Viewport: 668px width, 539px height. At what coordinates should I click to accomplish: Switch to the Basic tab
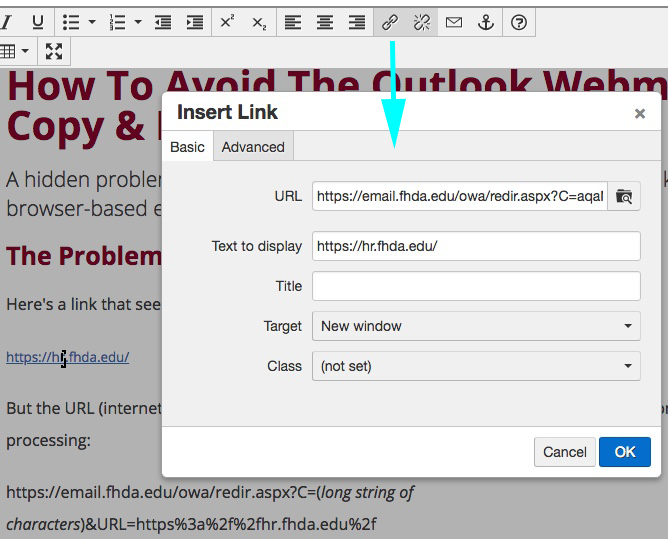click(187, 147)
